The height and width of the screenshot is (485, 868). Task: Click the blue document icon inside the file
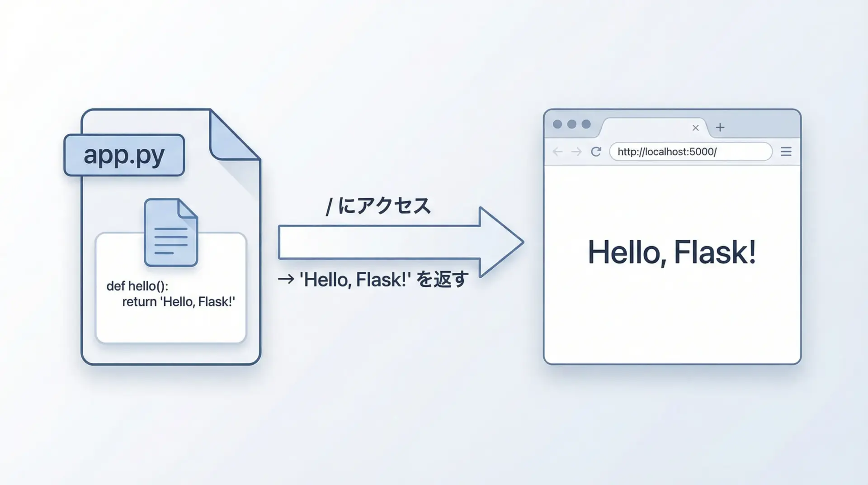[171, 233]
